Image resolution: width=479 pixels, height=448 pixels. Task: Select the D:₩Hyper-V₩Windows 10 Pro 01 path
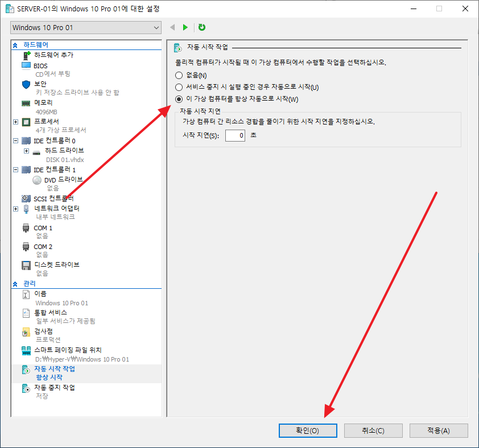[82, 359]
